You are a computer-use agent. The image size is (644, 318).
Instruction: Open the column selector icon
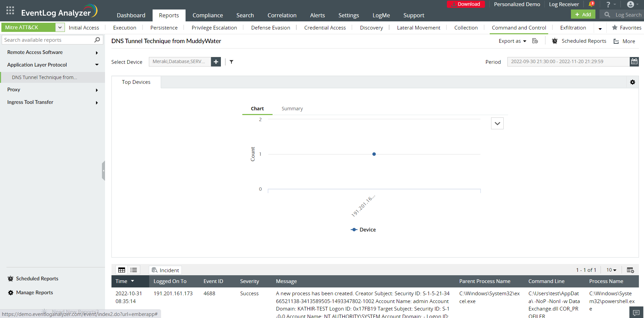pos(630,270)
